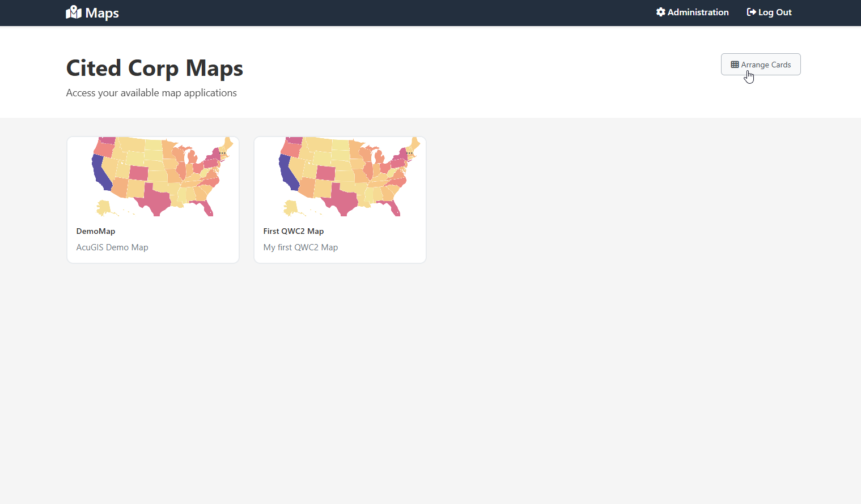Click the Access your available map applications subtitle
Screen dimensions: 861x504
151,93
